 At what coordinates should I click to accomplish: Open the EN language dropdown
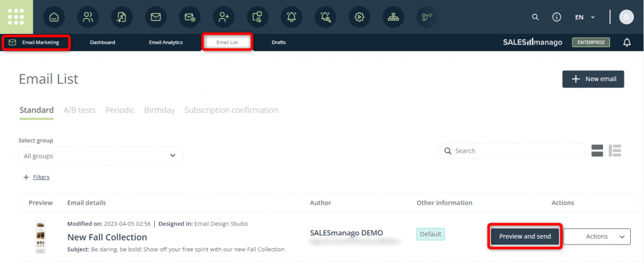point(585,17)
